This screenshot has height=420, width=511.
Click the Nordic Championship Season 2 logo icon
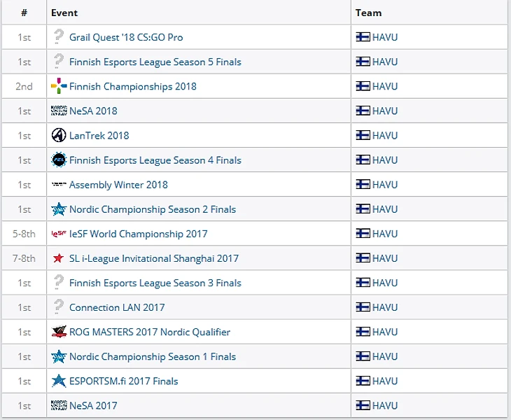(59, 209)
